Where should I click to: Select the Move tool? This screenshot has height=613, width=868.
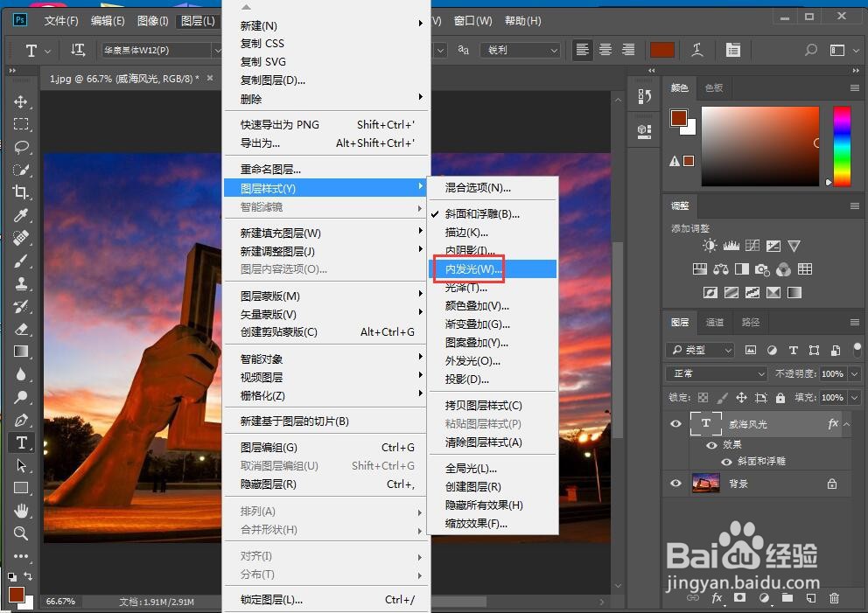[20, 101]
